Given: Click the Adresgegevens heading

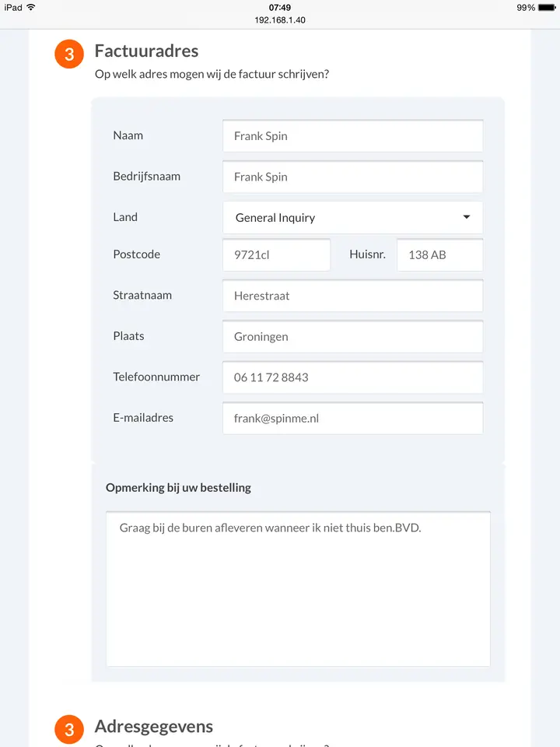Looking at the screenshot, I should [x=154, y=727].
